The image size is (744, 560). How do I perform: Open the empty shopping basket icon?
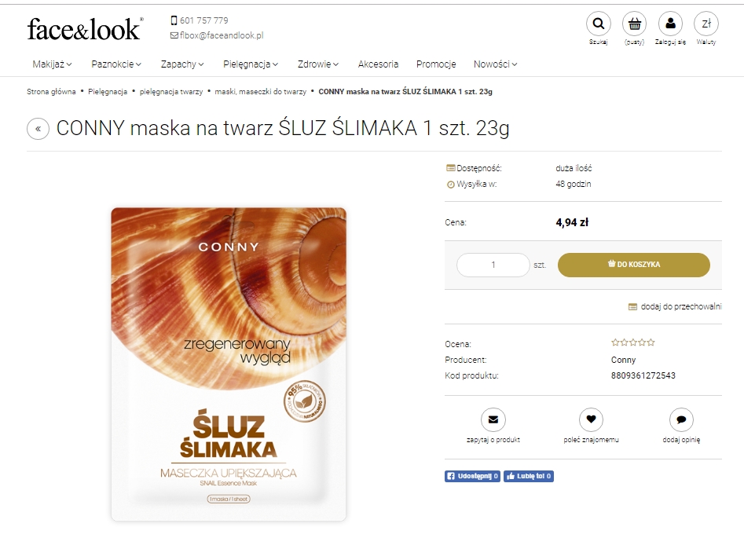coord(634,24)
